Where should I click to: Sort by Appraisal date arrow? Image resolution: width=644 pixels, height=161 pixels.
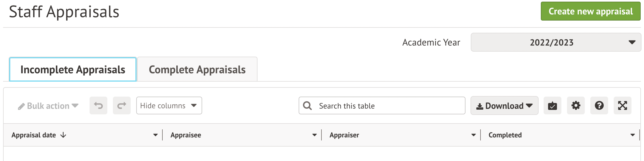pyautogui.click(x=63, y=135)
